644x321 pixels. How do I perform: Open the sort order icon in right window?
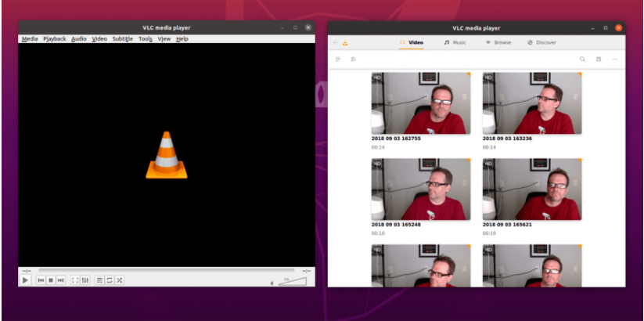point(353,60)
